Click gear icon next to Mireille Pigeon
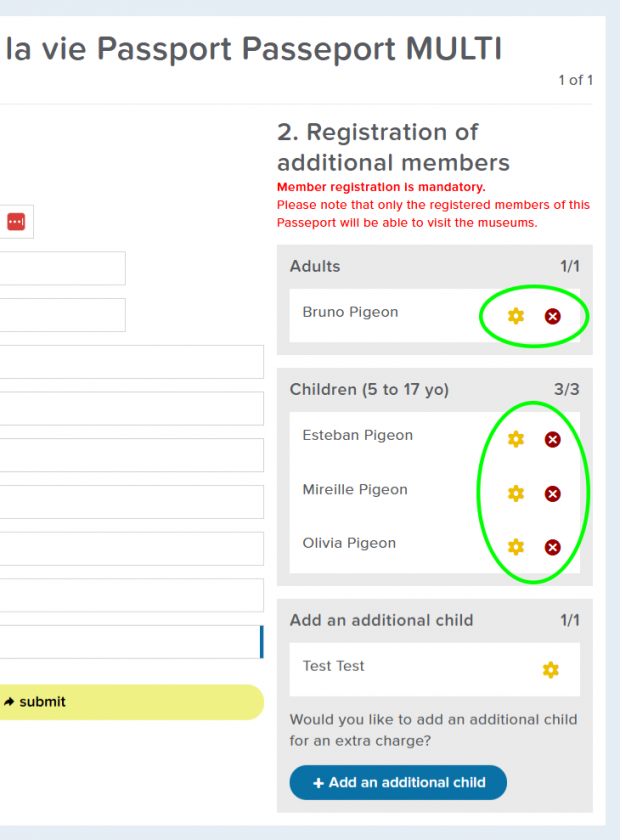 [x=516, y=493]
